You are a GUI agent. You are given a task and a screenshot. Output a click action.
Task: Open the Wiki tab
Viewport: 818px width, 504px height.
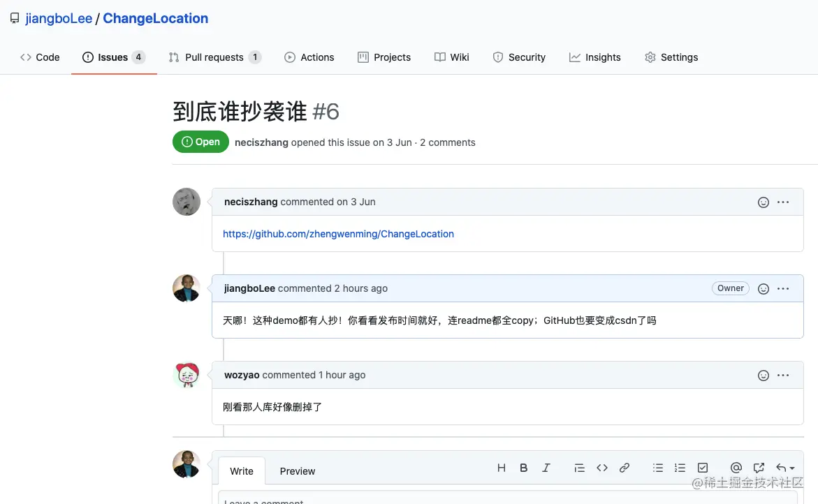click(452, 57)
